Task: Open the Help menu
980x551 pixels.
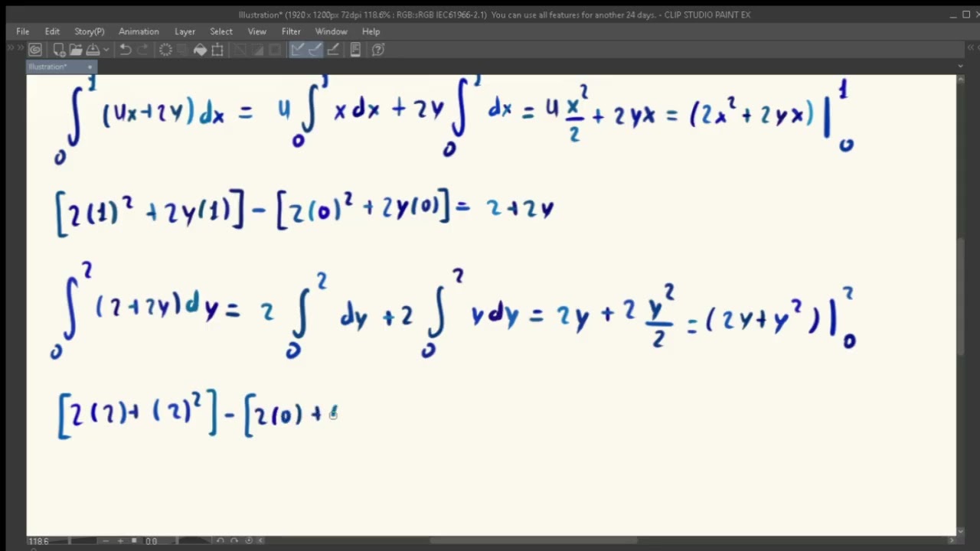Action: 371,31
